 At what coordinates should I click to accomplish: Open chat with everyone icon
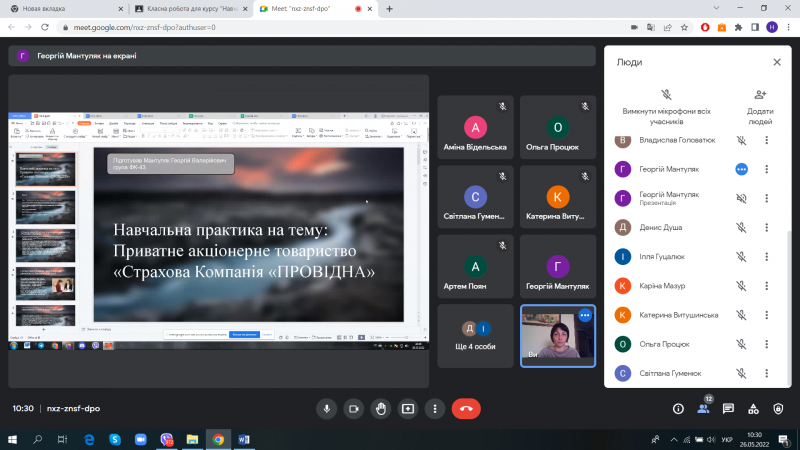pos(728,409)
